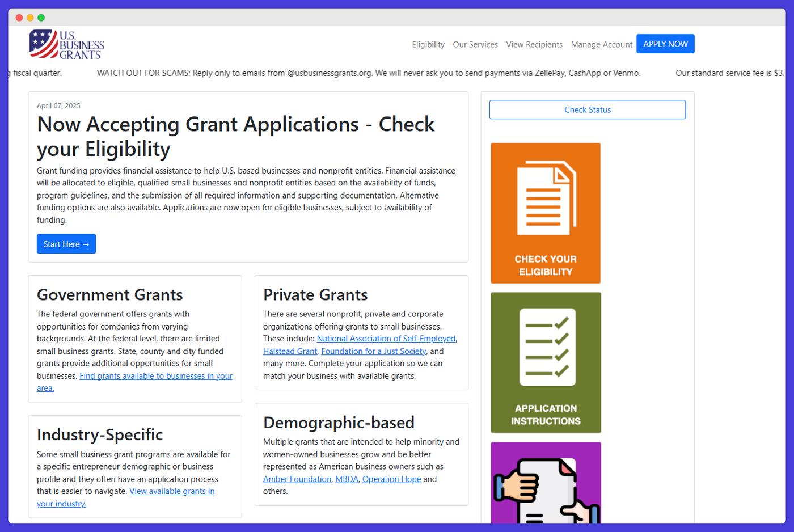Click the Amber Foundation link

tap(297, 479)
